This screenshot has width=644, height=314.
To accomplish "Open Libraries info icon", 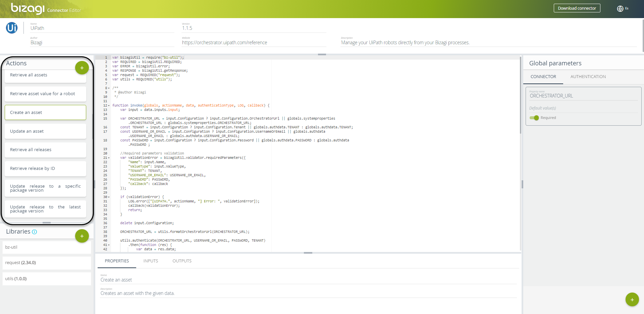I will point(34,232).
